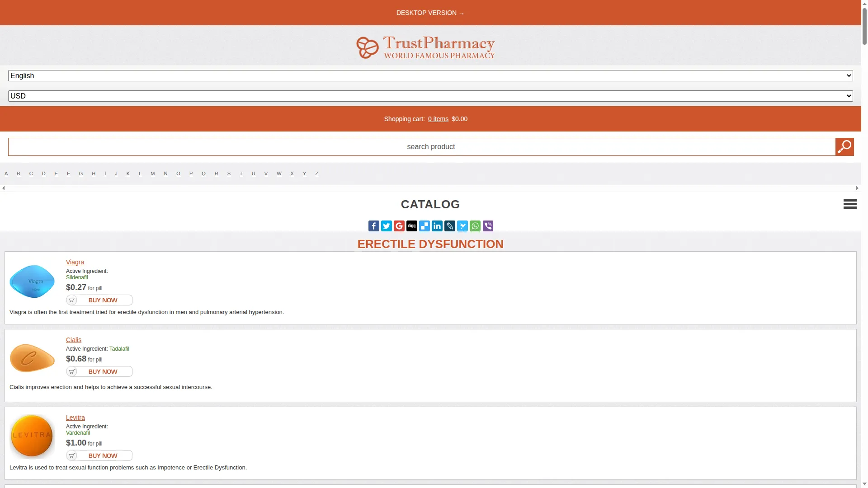
Task: Click Buy Now for Cialis
Action: (x=99, y=371)
